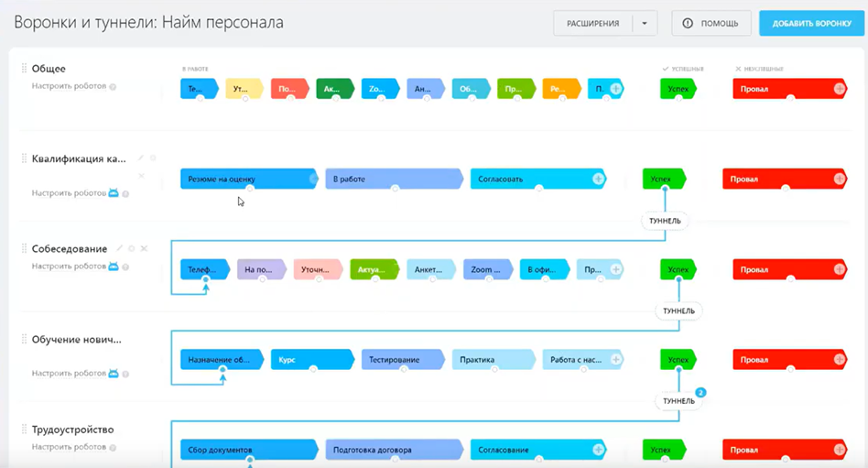868x468 pixels.
Task: Add a stage after Согласовать with plus icon
Action: coord(598,179)
